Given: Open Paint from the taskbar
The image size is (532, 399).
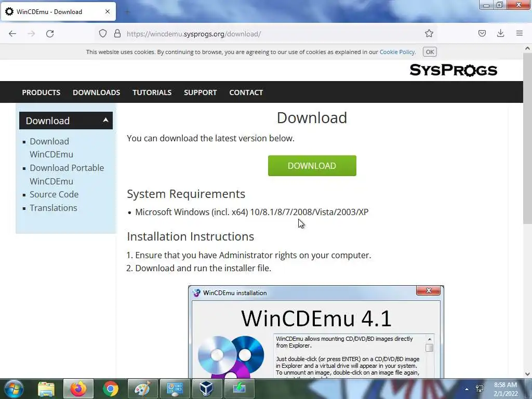Looking at the screenshot, I should pyautogui.click(x=142, y=389).
